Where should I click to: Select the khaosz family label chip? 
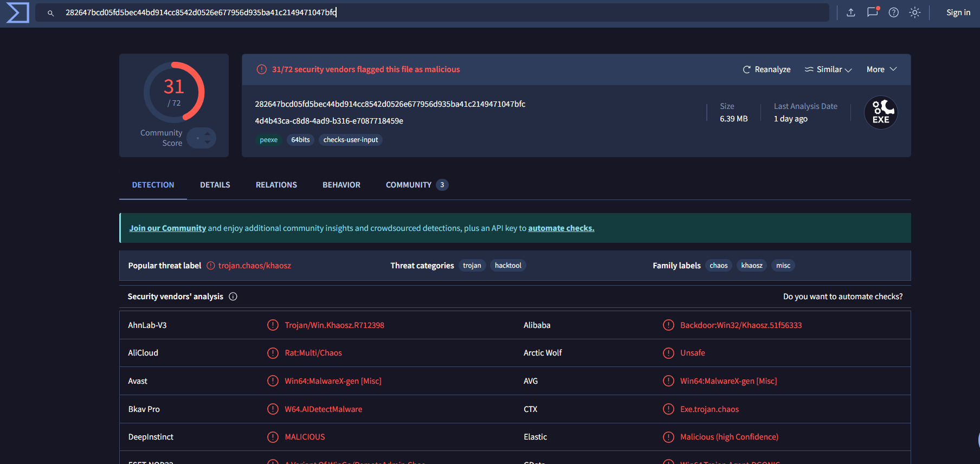(751, 266)
